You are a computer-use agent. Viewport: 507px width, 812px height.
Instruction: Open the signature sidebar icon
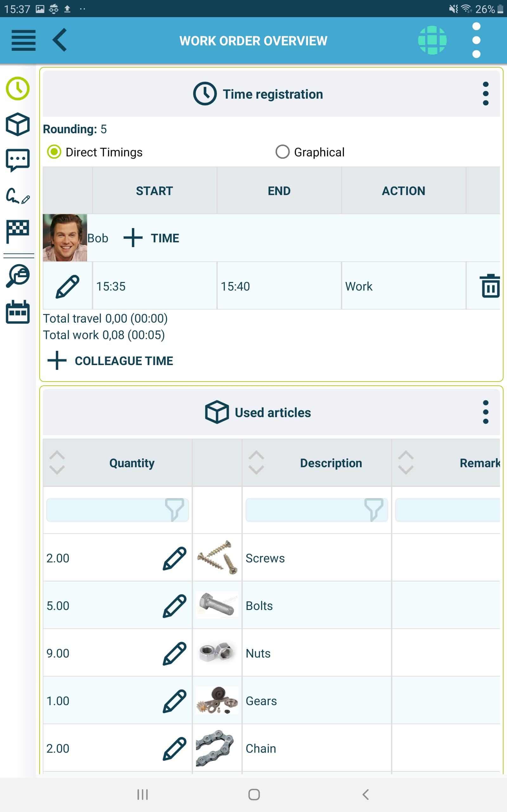coord(18,196)
